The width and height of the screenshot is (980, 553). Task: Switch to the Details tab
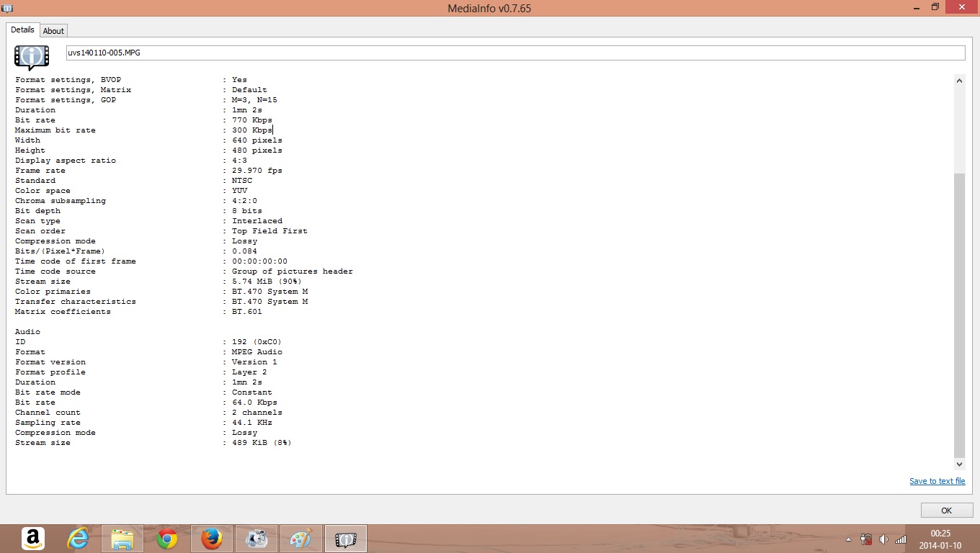pos(22,30)
